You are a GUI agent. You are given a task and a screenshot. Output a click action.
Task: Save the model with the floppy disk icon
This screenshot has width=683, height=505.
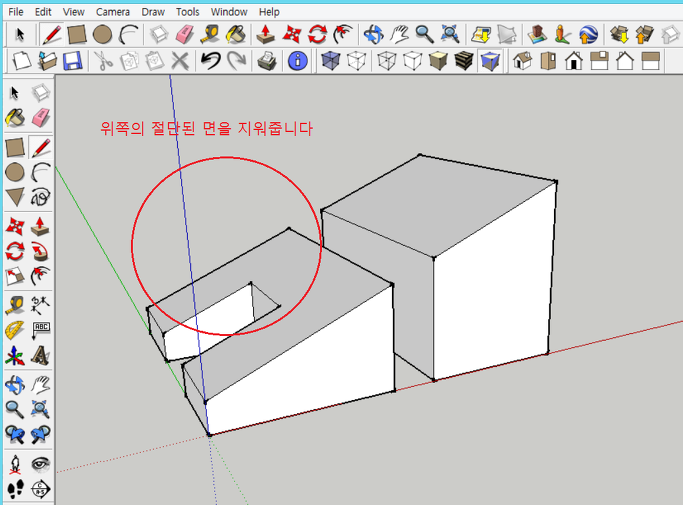pos(73,61)
